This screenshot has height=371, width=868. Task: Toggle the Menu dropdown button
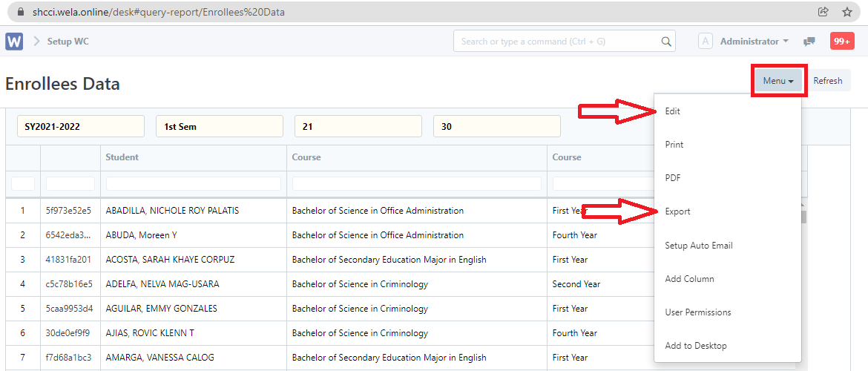pos(778,81)
